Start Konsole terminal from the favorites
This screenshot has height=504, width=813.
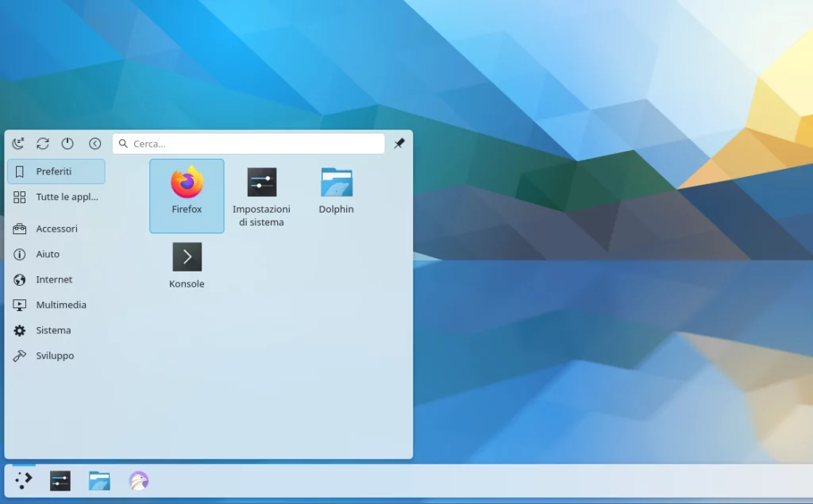[x=187, y=265]
